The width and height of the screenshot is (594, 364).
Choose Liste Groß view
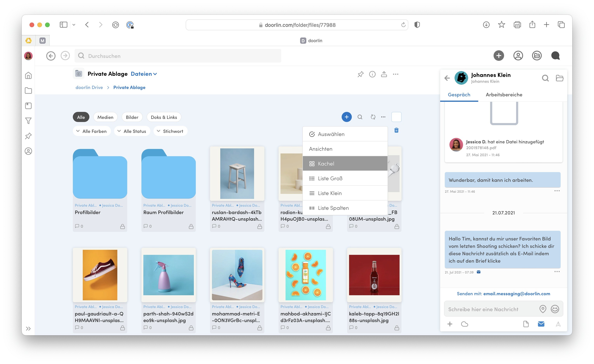click(x=345, y=178)
